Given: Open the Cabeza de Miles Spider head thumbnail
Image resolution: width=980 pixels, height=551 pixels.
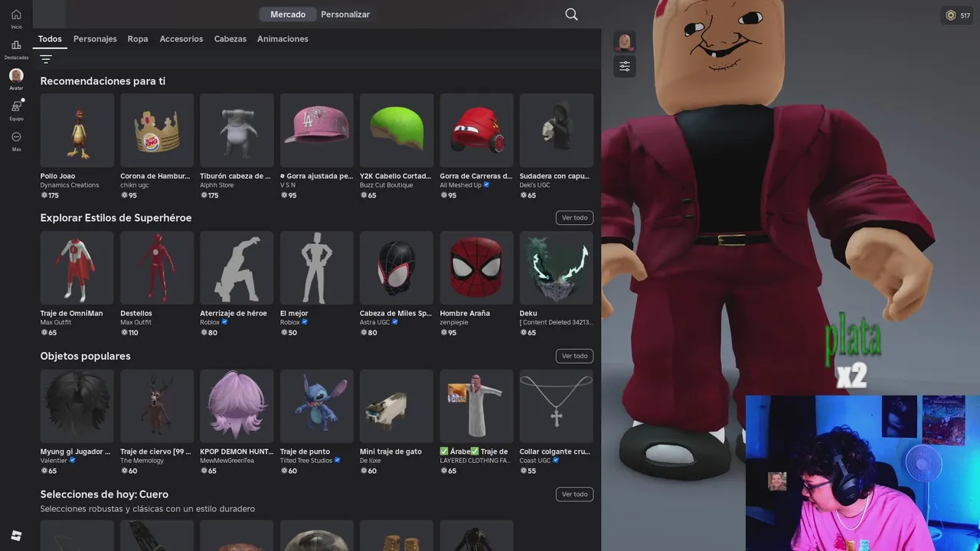Looking at the screenshot, I should coord(397,268).
